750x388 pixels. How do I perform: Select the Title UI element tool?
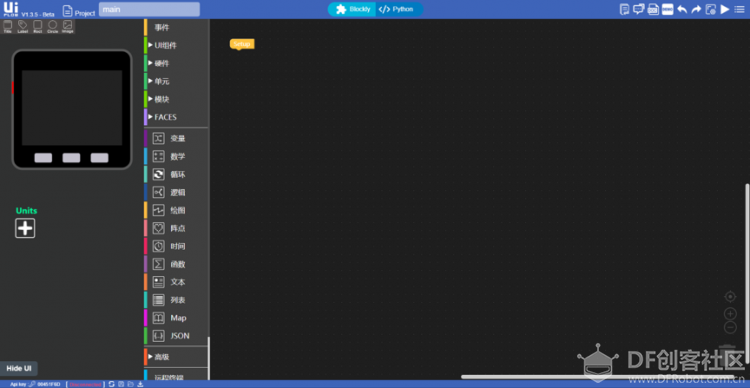(8, 26)
